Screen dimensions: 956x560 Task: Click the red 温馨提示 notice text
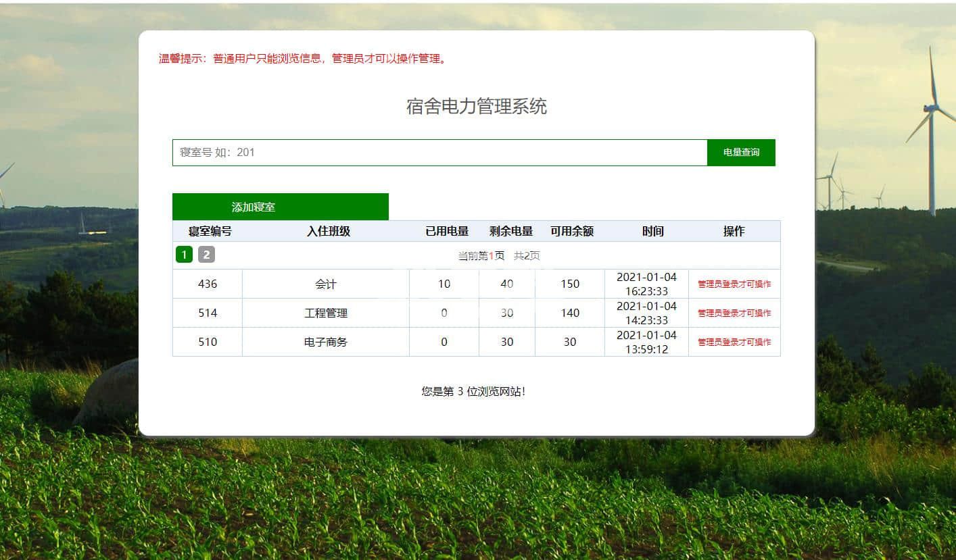(304, 59)
